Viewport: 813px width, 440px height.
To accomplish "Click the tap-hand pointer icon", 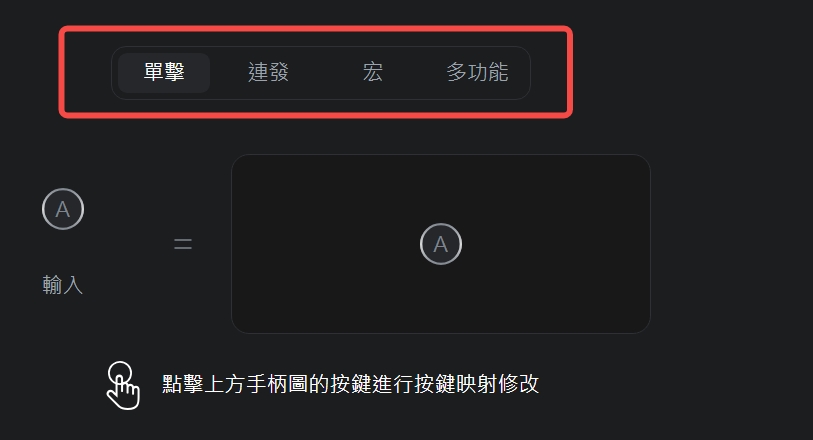I will [x=123, y=386].
